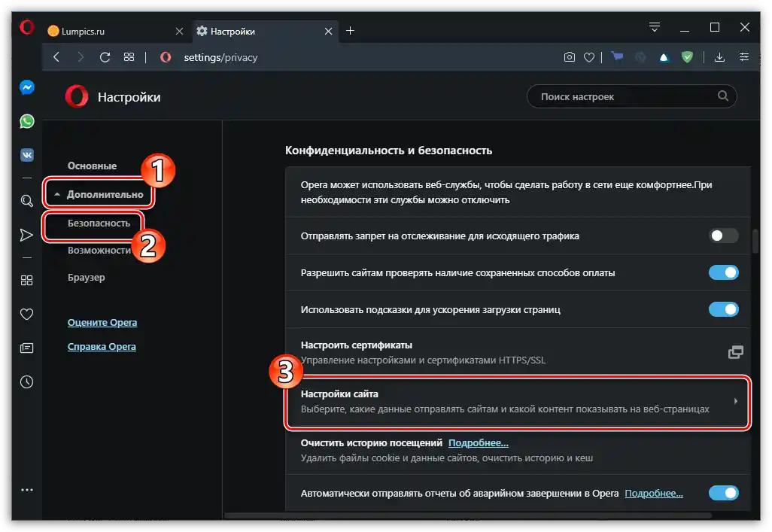The width and height of the screenshot is (772, 532).
Task: Open the Справка Opera link
Action: click(x=102, y=347)
